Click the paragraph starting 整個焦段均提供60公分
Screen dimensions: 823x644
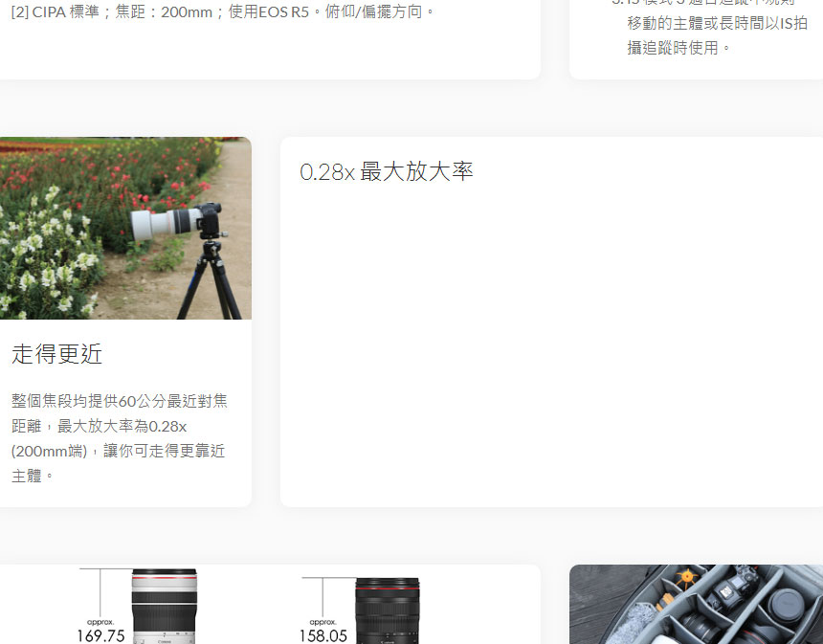pyautogui.click(x=120, y=438)
